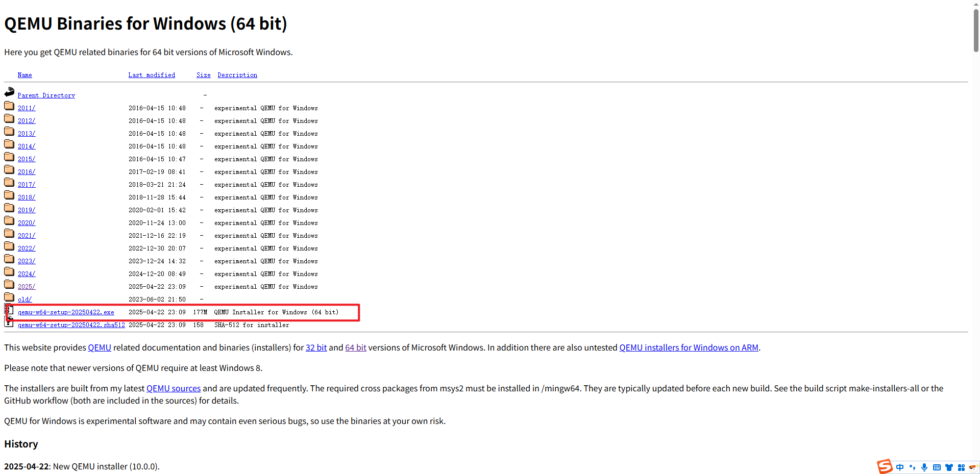
Task: Open the 2025/ directory link
Action: 27,287
